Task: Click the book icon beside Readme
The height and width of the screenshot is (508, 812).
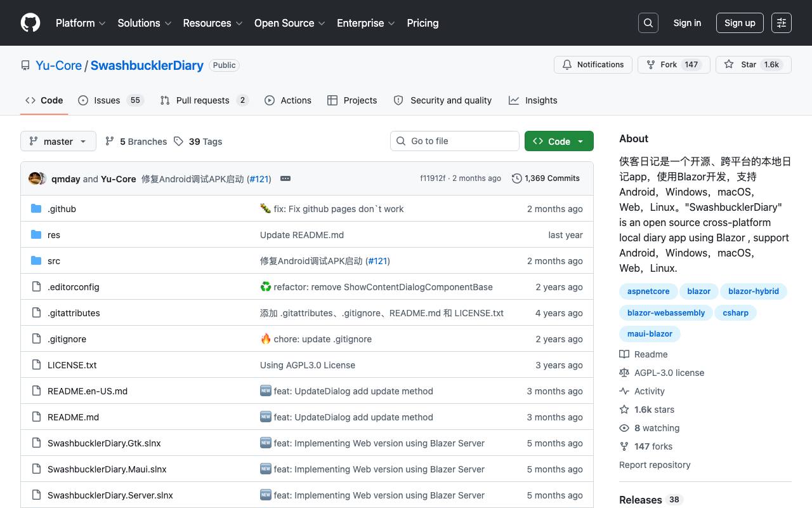Action: [x=624, y=354]
